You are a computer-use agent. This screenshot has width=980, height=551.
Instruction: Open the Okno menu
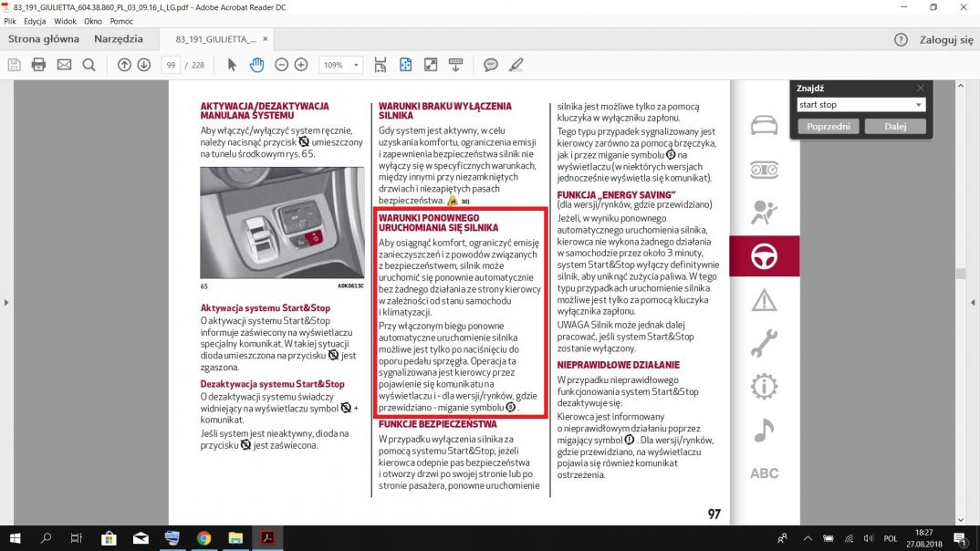(92, 21)
